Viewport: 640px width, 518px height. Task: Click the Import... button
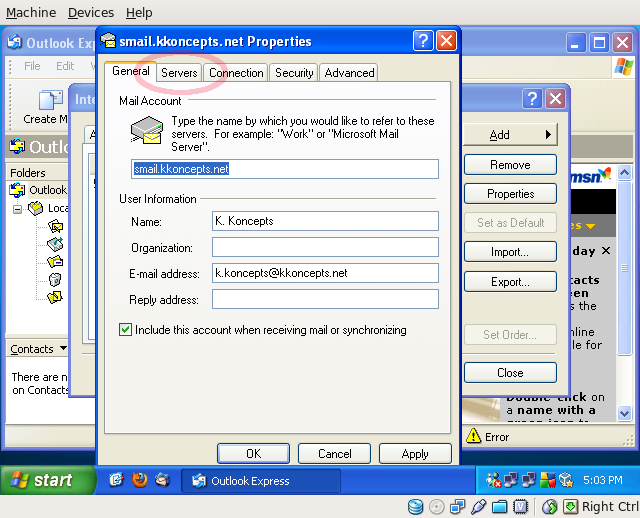coord(510,252)
